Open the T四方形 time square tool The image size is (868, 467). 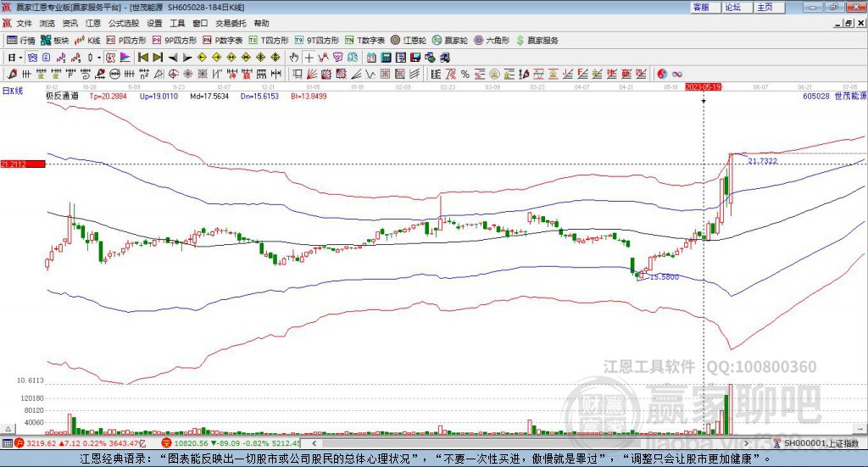tap(269, 41)
